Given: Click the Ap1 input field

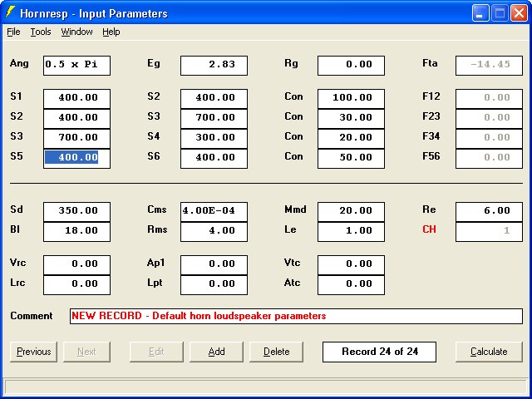Looking at the screenshot, I should point(214,265).
